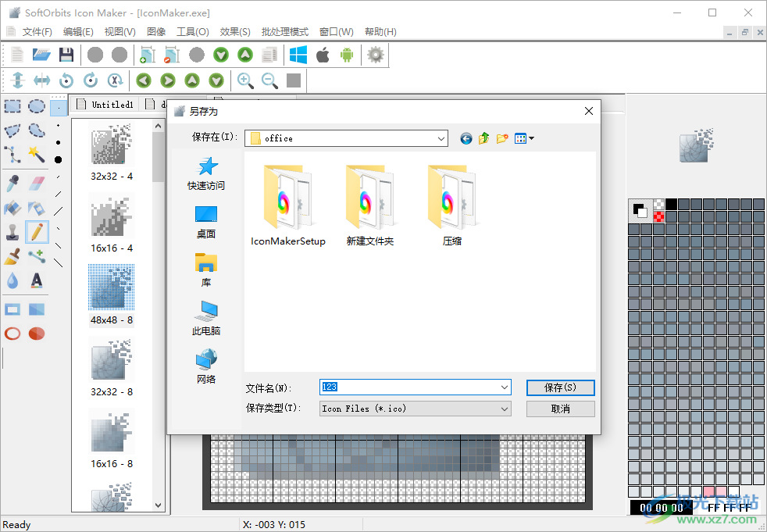
Task: Select the text tool with letter A
Action: click(37, 280)
